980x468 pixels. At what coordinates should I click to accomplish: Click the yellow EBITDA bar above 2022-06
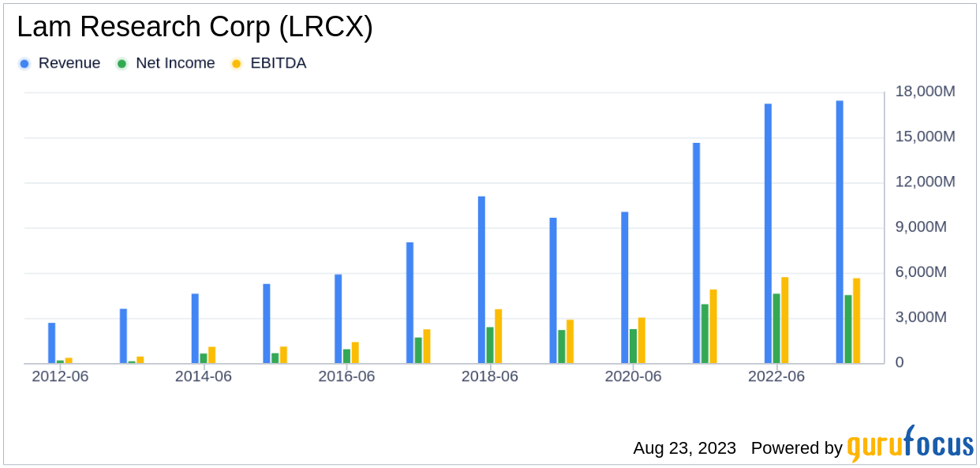coord(784,320)
